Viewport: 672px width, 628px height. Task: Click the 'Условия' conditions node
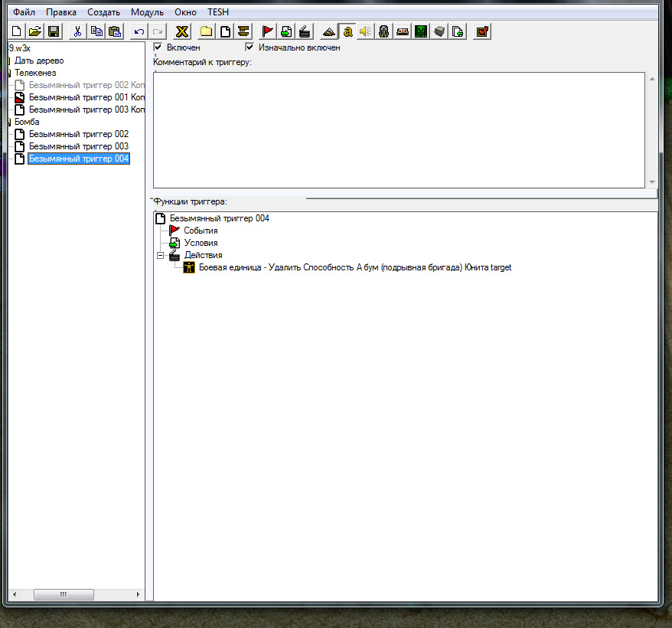tap(201, 243)
